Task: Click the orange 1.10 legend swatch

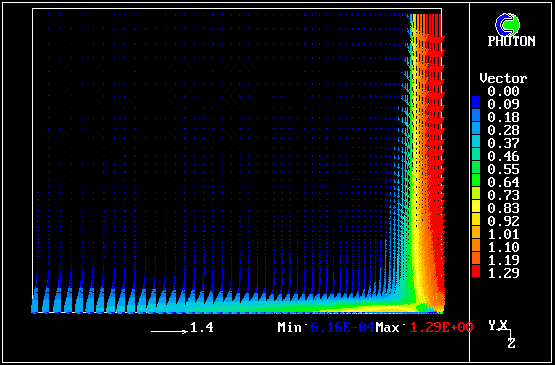Action: [x=476, y=245]
